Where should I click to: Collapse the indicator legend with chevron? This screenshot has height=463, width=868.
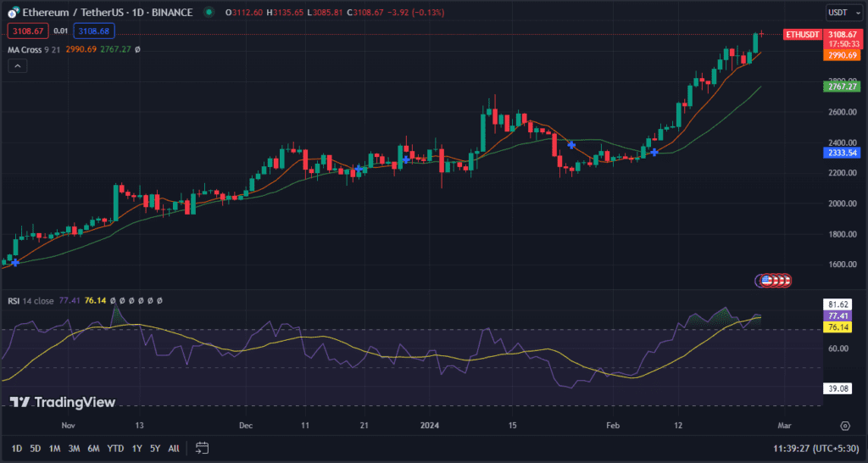pyautogui.click(x=17, y=66)
